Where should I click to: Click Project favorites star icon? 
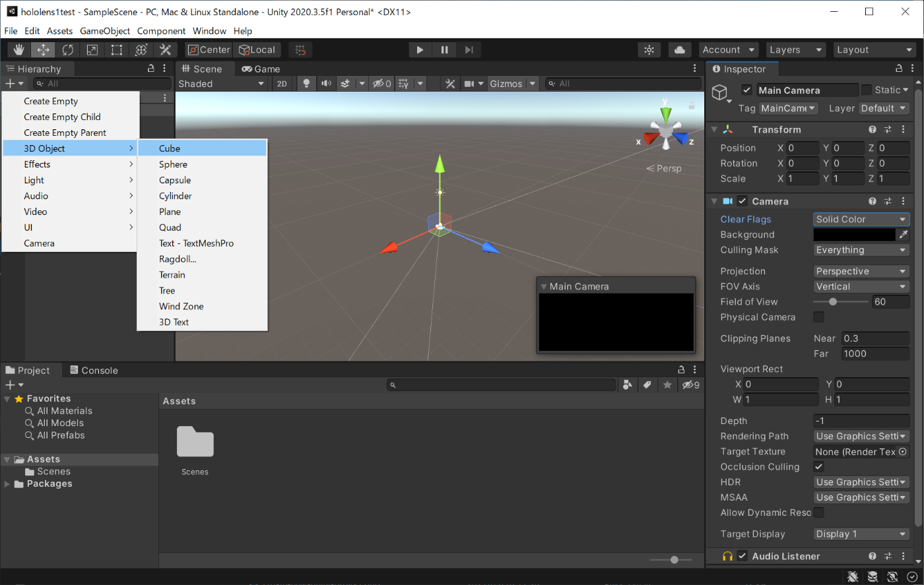coord(667,385)
